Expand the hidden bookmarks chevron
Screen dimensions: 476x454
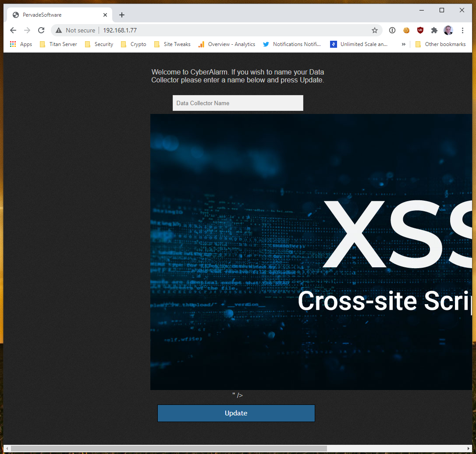coord(403,44)
